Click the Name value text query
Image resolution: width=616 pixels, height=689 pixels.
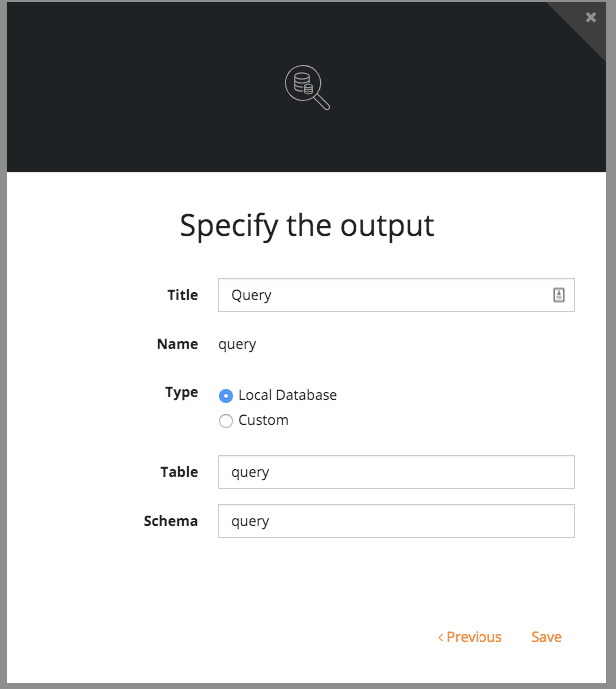point(237,344)
